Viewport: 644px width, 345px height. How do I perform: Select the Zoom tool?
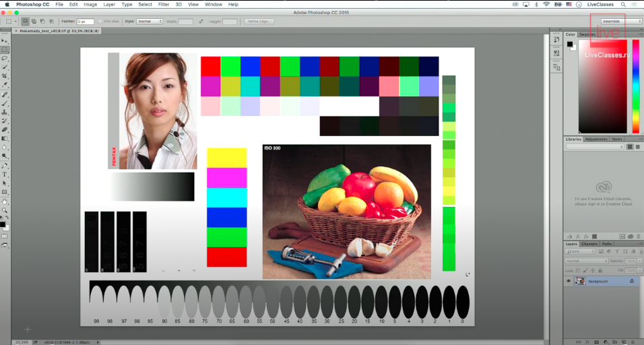click(5, 210)
